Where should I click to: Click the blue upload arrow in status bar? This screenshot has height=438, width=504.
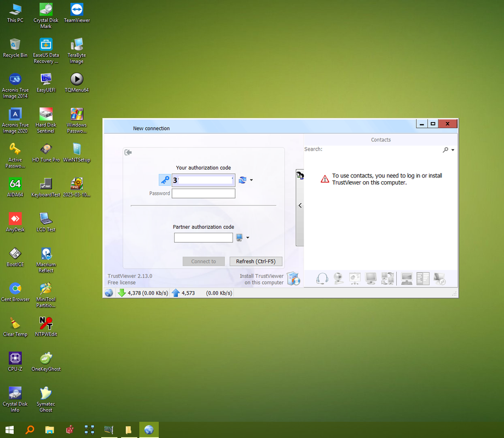click(176, 293)
